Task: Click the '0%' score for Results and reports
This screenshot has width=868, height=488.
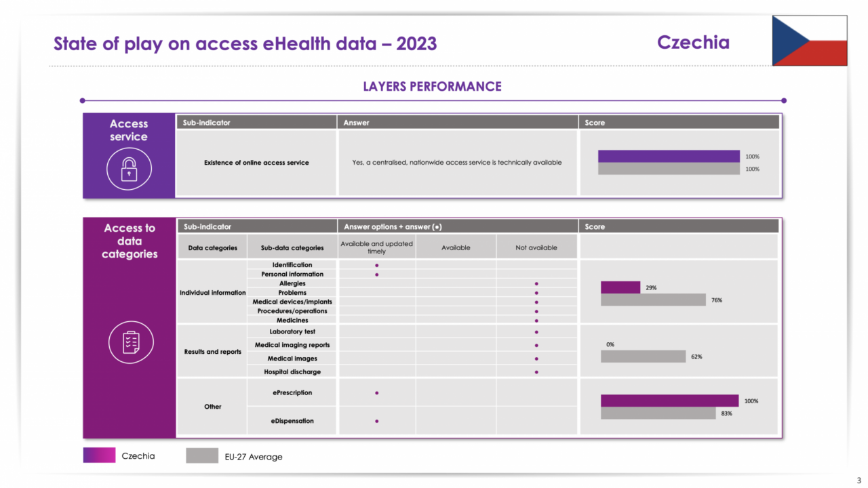Action: click(610, 344)
